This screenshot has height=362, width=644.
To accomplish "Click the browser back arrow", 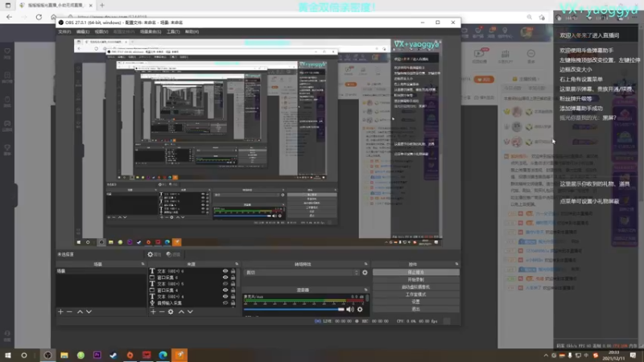I will (x=9, y=17).
